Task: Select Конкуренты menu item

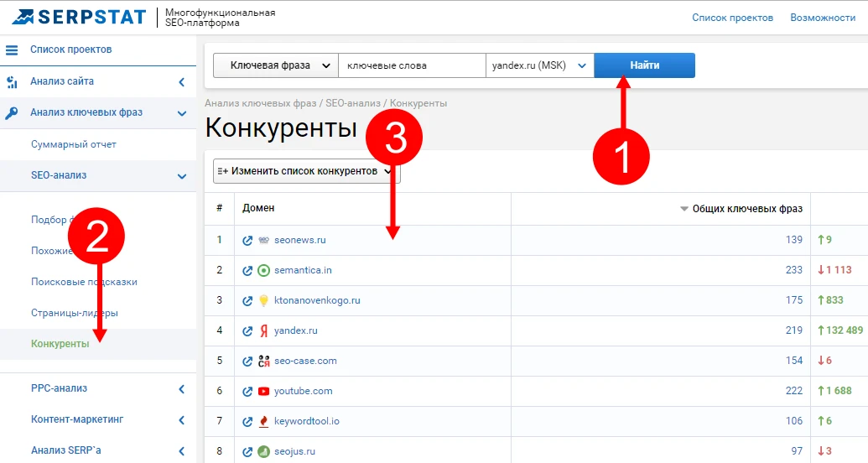Action: 60,344
